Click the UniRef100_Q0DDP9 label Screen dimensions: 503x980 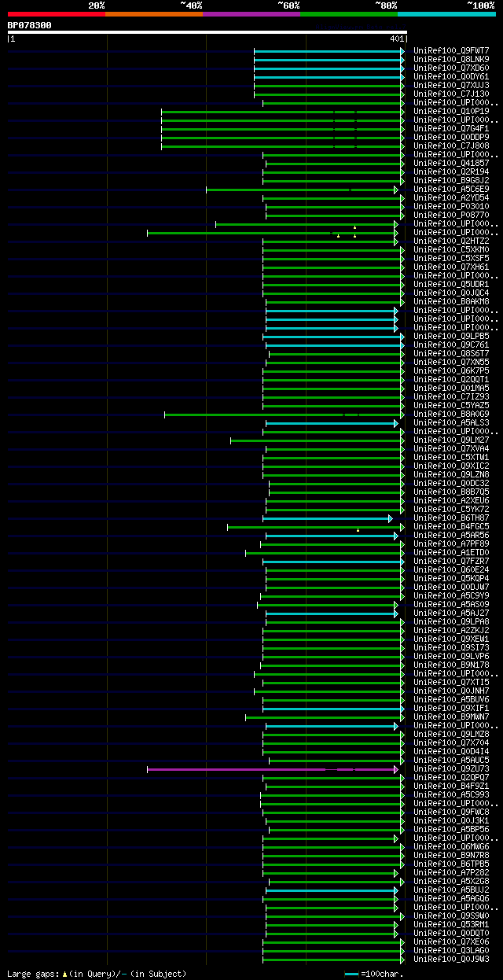tap(451, 137)
